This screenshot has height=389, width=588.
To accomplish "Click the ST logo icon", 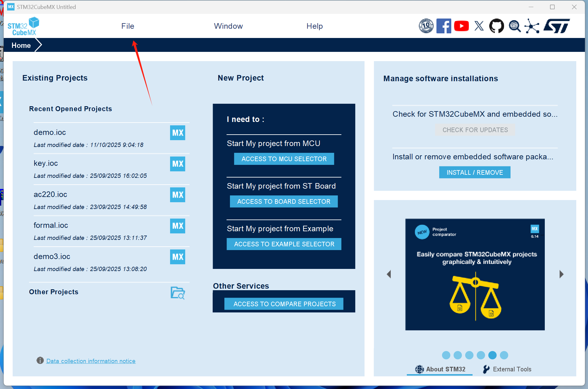I will coord(557,26).
